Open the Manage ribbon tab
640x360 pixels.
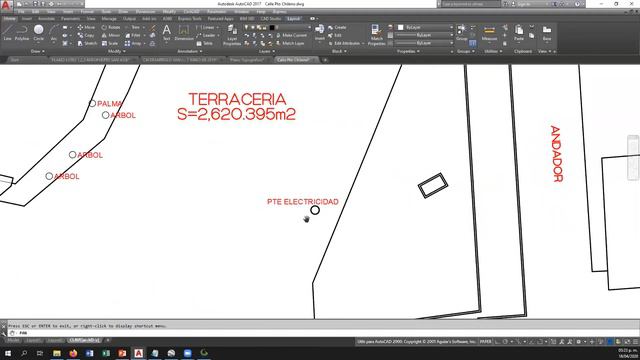point(109,19)
